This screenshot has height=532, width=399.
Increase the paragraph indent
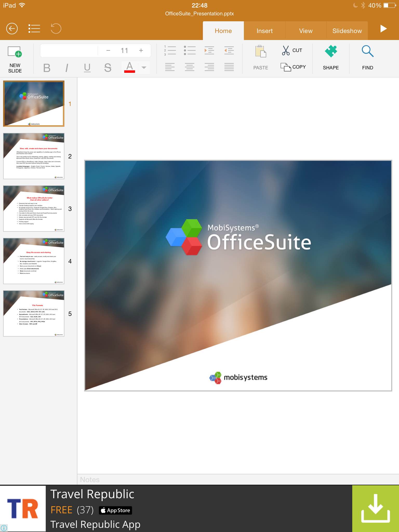(209, 50)
